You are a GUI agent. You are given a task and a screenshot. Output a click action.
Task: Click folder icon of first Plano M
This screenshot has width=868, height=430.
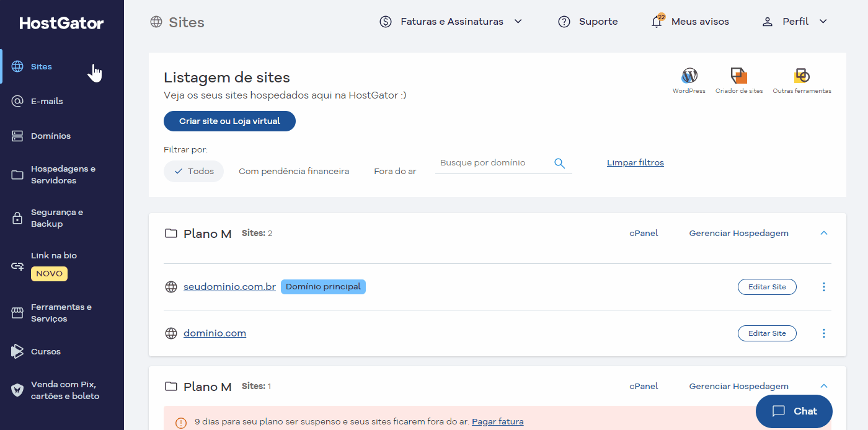point(170,234)
